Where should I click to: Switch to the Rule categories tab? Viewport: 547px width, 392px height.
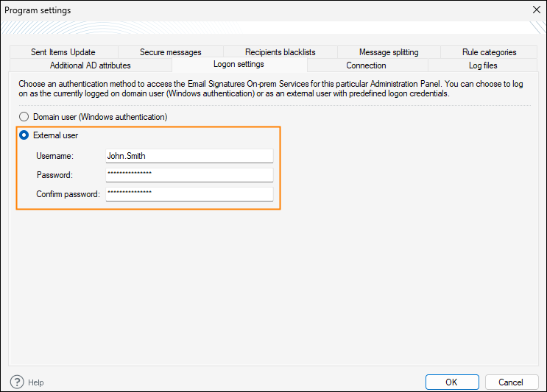click(489, 52)
